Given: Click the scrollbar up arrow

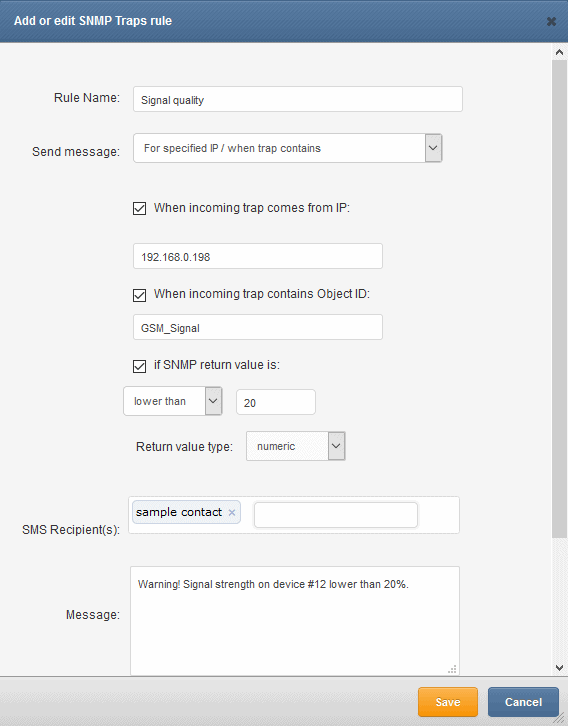Looking at the screenshot, I should click(559, 52).
